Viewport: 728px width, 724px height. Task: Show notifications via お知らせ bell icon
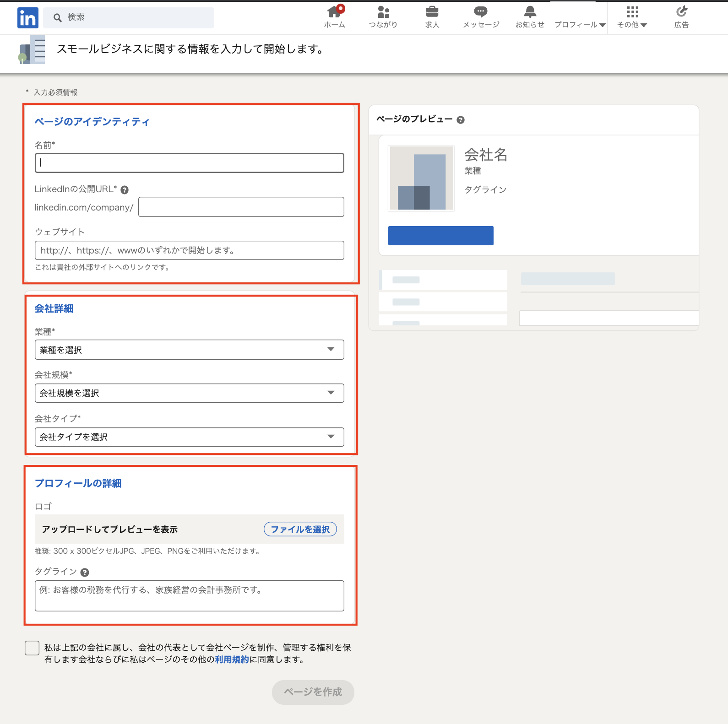530,12
